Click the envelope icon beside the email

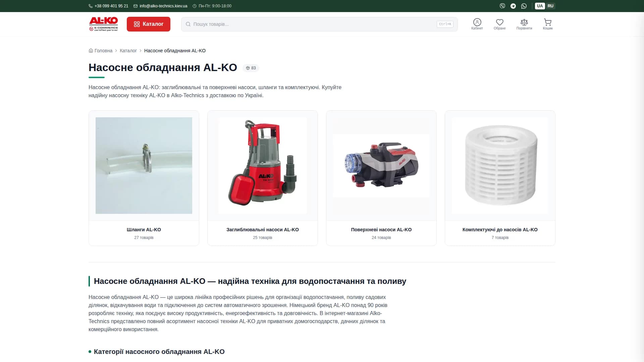click(x=136, y=6)
